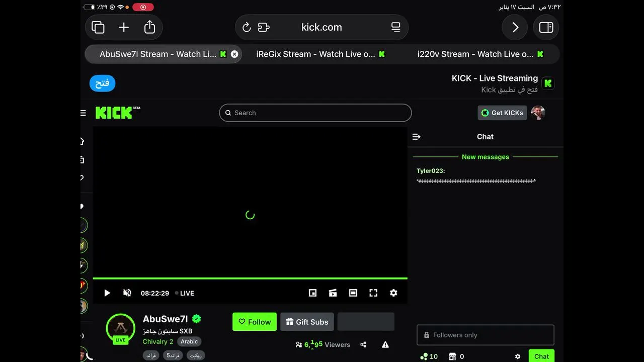Switch to AbuSwe7l Stream tab
This screenshot has height=362, width=644.
[157, 54]
